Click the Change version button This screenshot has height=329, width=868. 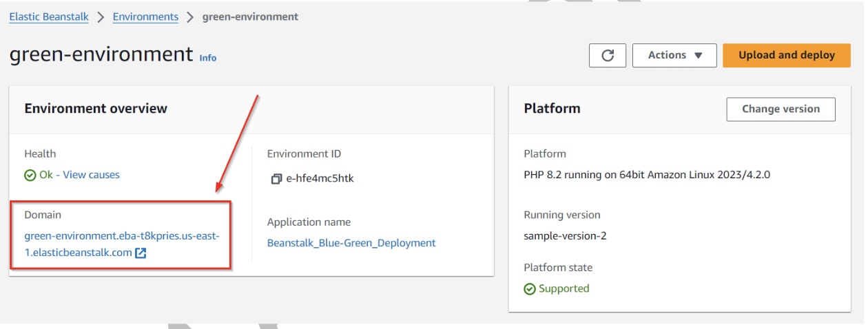tap(781, 109)
